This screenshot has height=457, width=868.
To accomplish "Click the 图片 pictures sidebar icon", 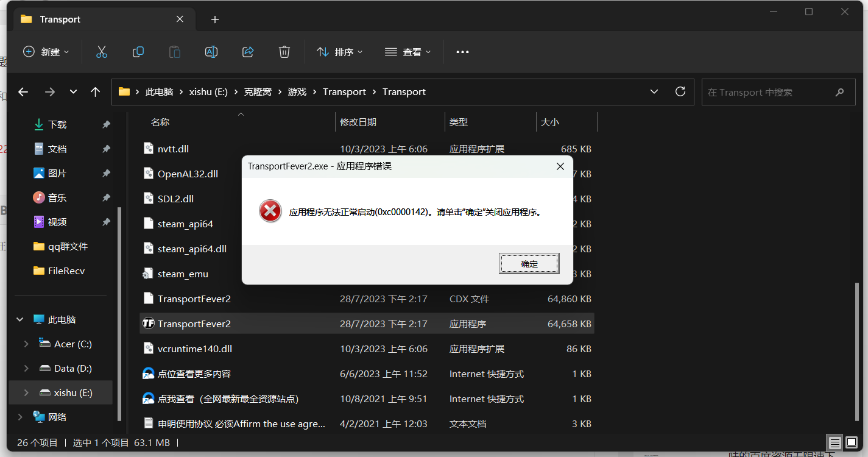I will (39, 173).
